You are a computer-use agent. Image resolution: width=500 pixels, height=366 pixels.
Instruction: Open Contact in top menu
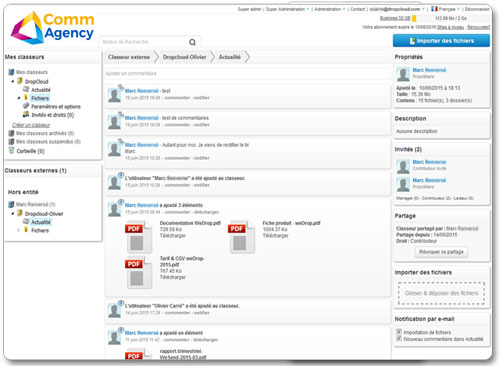(358, 9)
